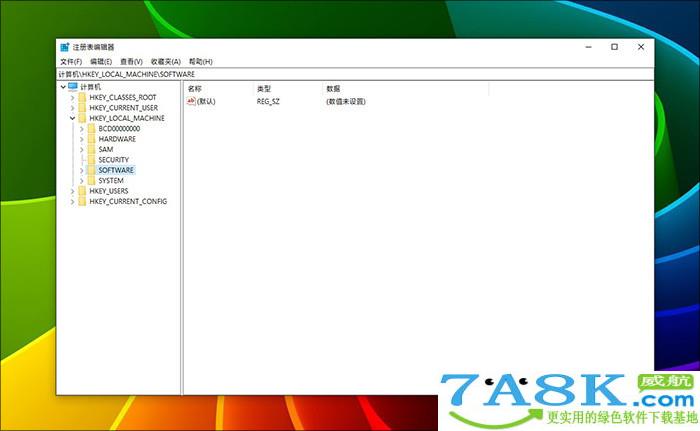Screen dimensions: 700x431
Task: Maximize the Registry Editor window
Action: pyautogui.click(x=614, y=47)
